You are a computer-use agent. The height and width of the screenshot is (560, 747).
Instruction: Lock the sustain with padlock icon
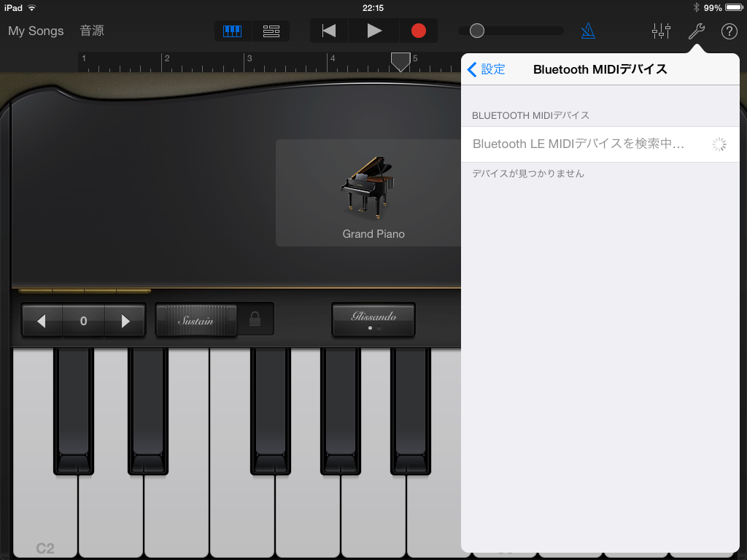click(255, 319)
